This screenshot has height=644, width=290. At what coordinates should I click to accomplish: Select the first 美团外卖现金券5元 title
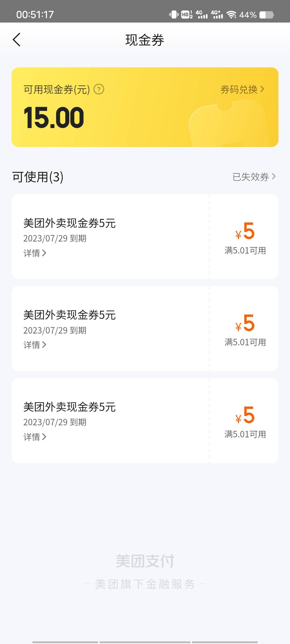pos(70,223)
